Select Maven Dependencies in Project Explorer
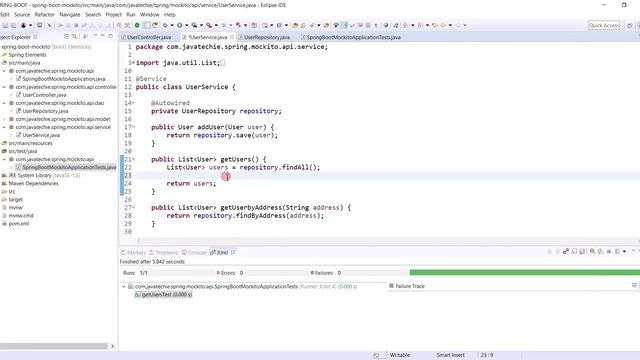Viewport: 640px width, 360px height. click(33, 183)
